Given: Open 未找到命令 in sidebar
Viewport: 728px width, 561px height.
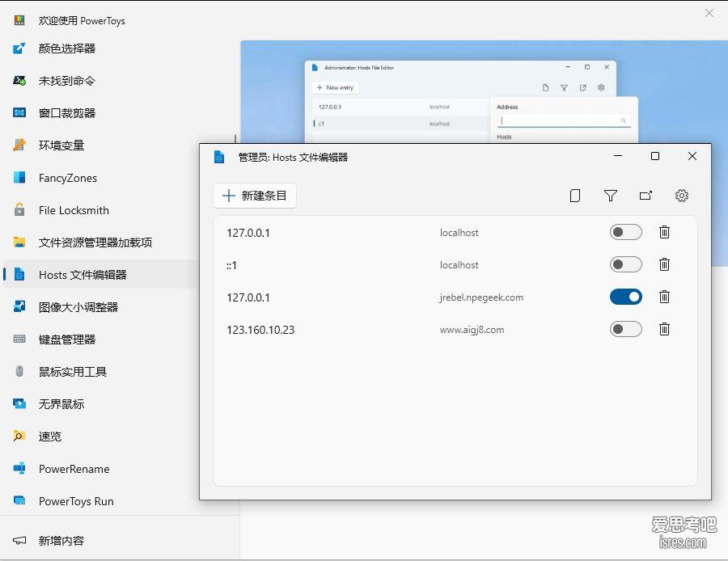Looking at the screenshot, I should click(x=67, y=81).
